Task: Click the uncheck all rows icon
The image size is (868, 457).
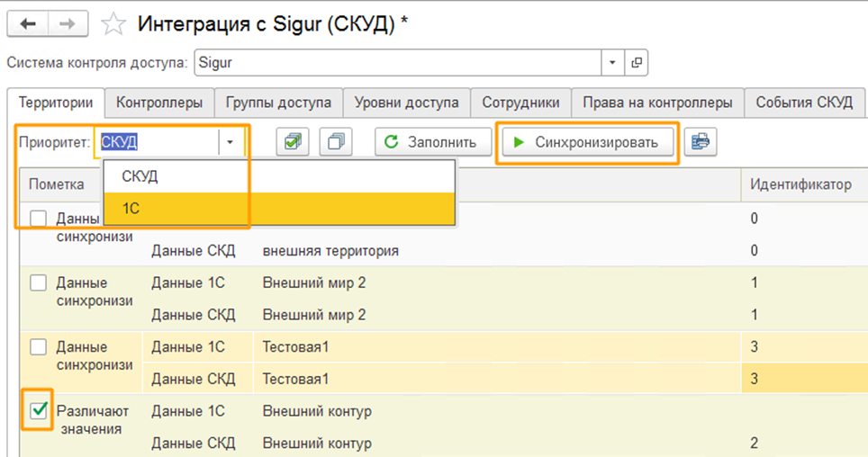Action: coord(334,142)
